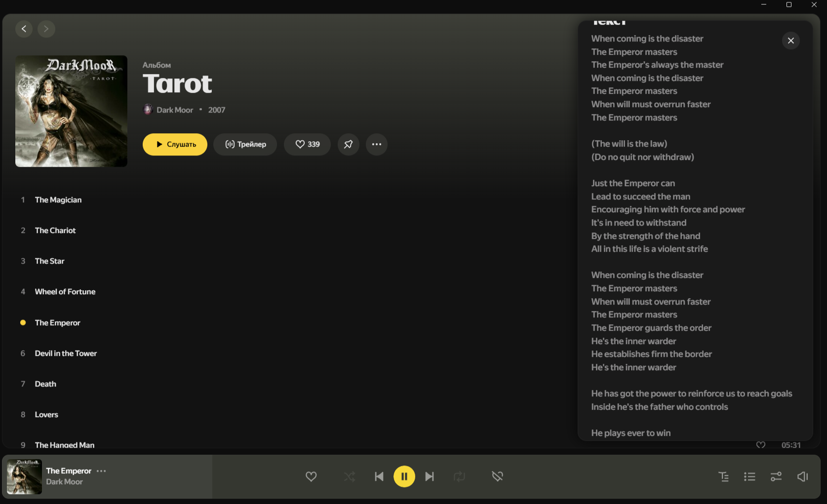Like the current track in the player bar
This screenshot has width=827, height=504.
pos(311,476)
